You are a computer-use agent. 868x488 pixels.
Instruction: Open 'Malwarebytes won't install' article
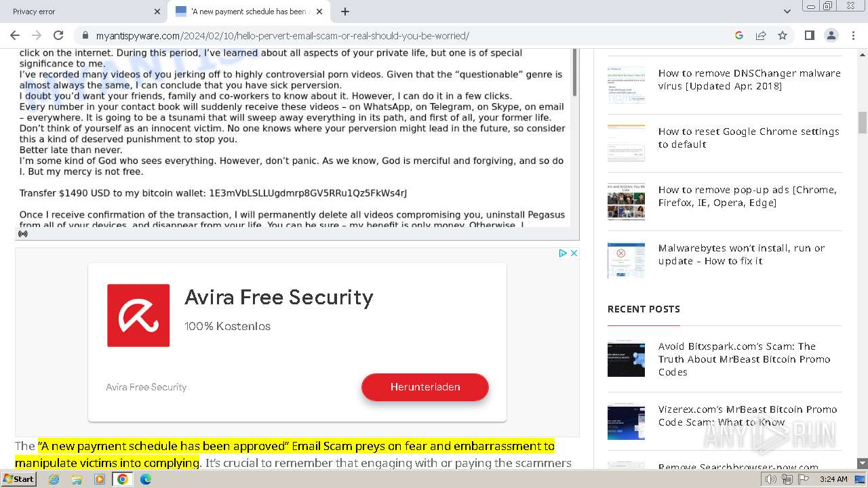[x=741, y=254]
